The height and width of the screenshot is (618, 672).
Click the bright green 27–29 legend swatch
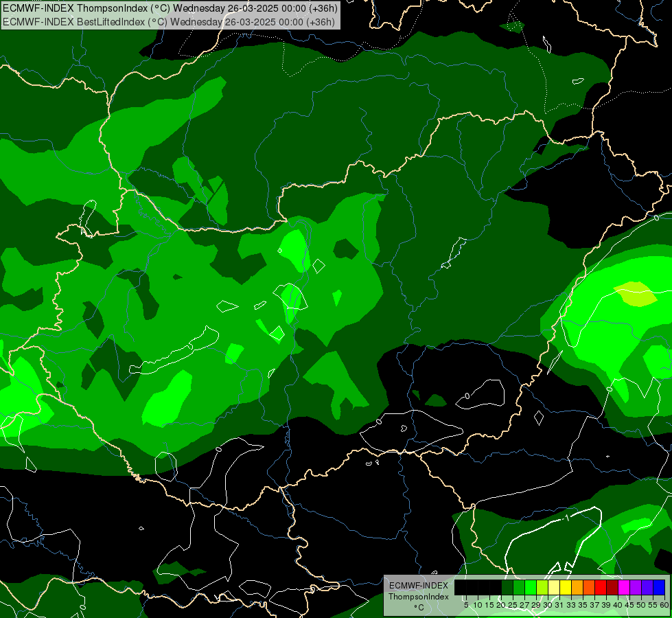pyautogui.click(x=531, y=587)
